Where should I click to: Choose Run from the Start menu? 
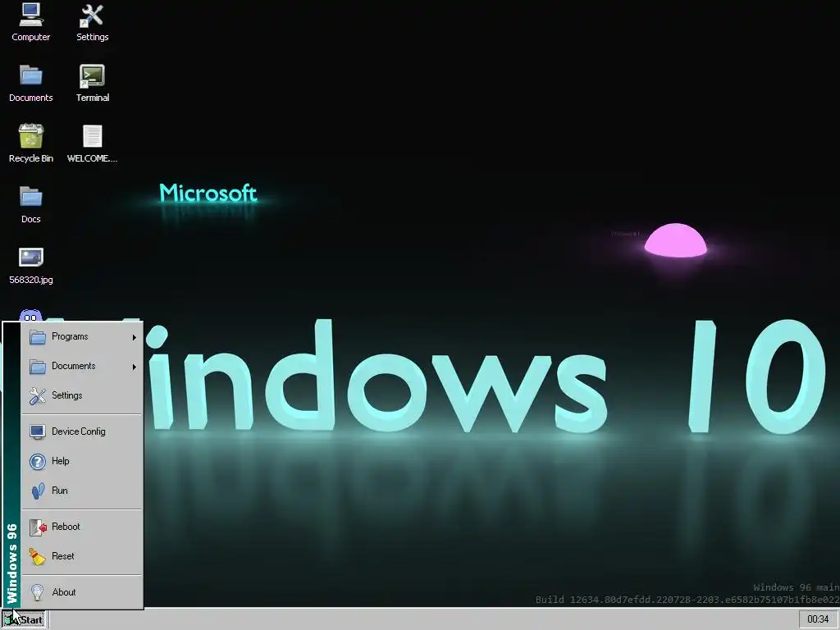82,491
